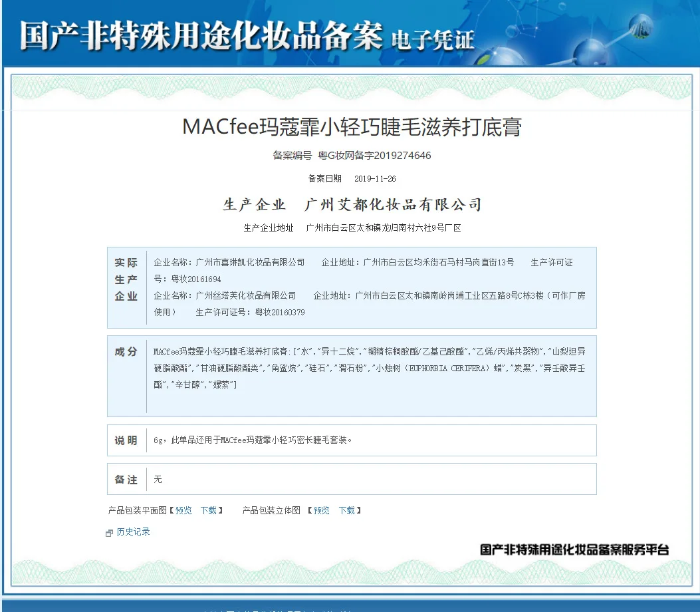The image size is (700, 612).
Task: Click the footer text 国产非特殊用途化妆品备案服务平台
Action: [x=574, y=549]
